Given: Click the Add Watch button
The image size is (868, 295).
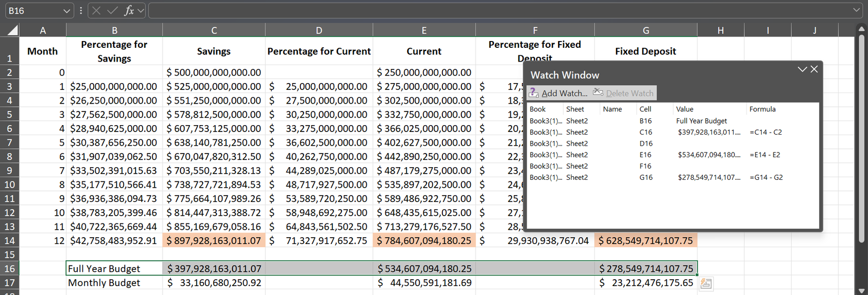Looking at the screenshot, I should (x=559, y=93).
